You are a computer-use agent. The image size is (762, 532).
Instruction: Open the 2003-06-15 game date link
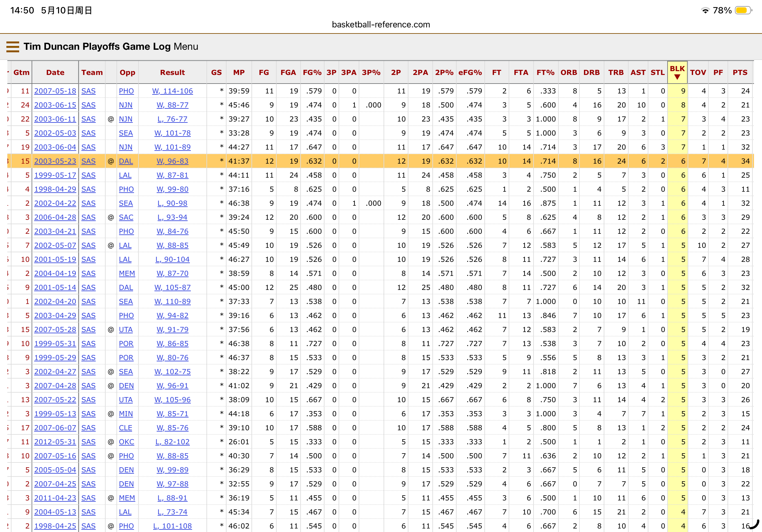pos(55,105)
